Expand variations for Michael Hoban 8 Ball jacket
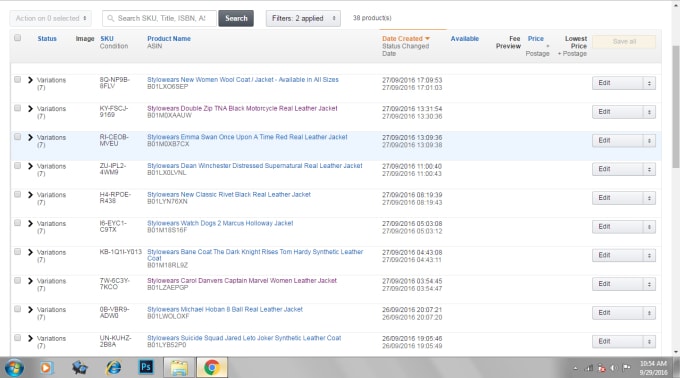 (30, 310)
